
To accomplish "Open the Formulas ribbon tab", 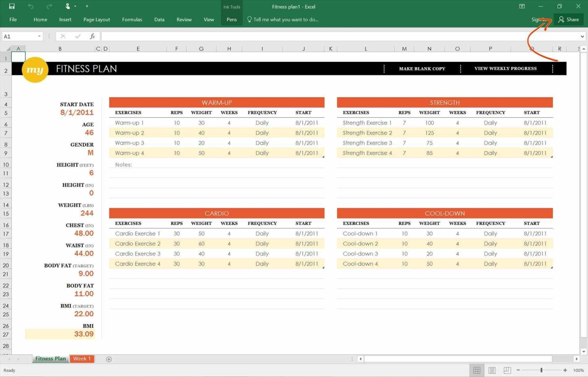I will pos(132,19).
